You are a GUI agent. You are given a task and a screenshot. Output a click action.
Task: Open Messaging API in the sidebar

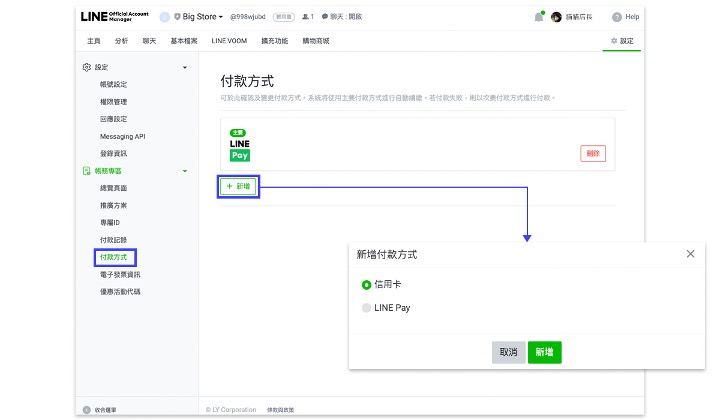[x=122, y=136]
